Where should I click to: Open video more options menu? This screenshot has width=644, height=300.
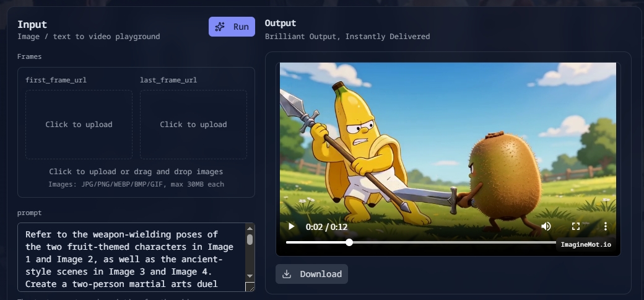(606, 226)
